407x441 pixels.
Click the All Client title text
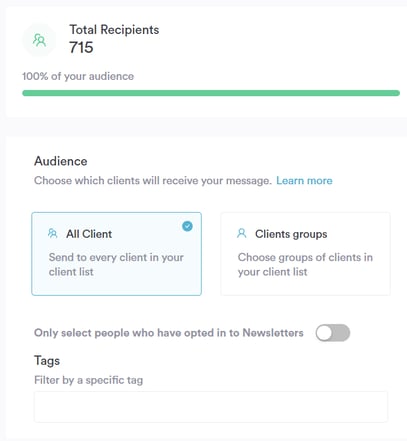89,234
